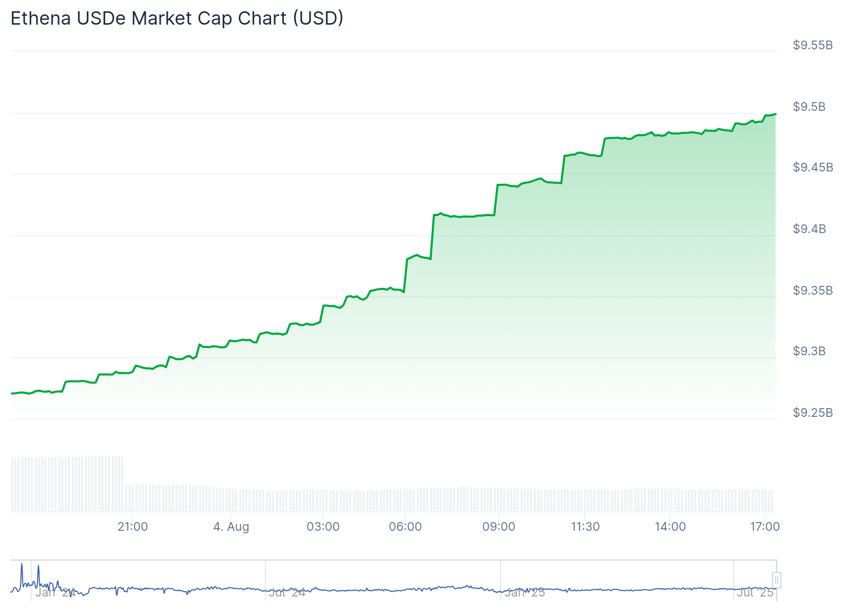Click the 17:00 x-axis label
This screenshot has width=844, height=616.
click(764, 527)
